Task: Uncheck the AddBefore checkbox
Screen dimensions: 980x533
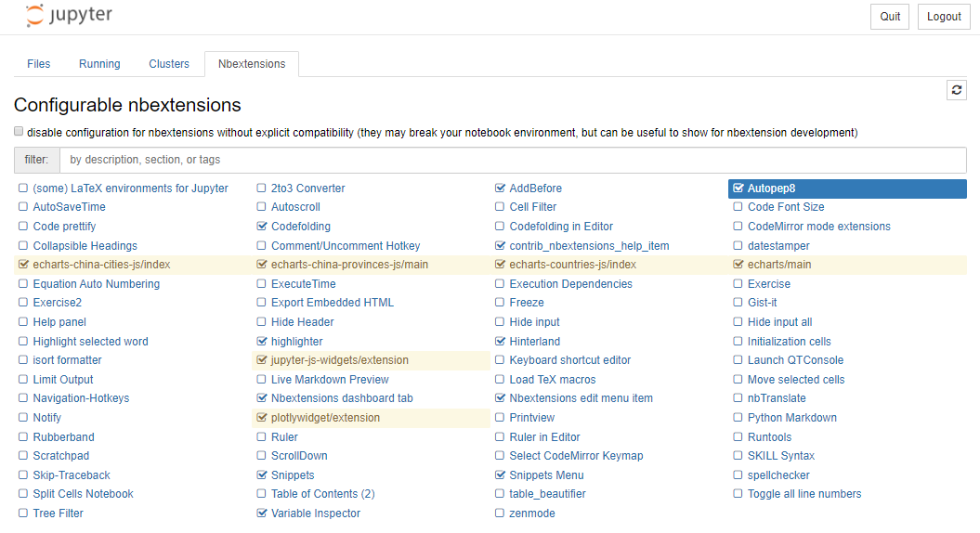Action: point(500,188)
